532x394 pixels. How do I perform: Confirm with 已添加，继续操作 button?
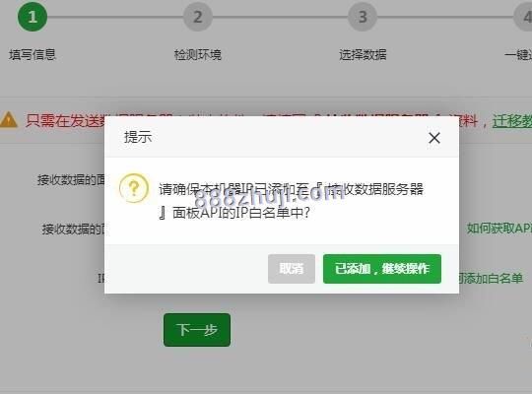pyautogui.click(x=382, y=269)
